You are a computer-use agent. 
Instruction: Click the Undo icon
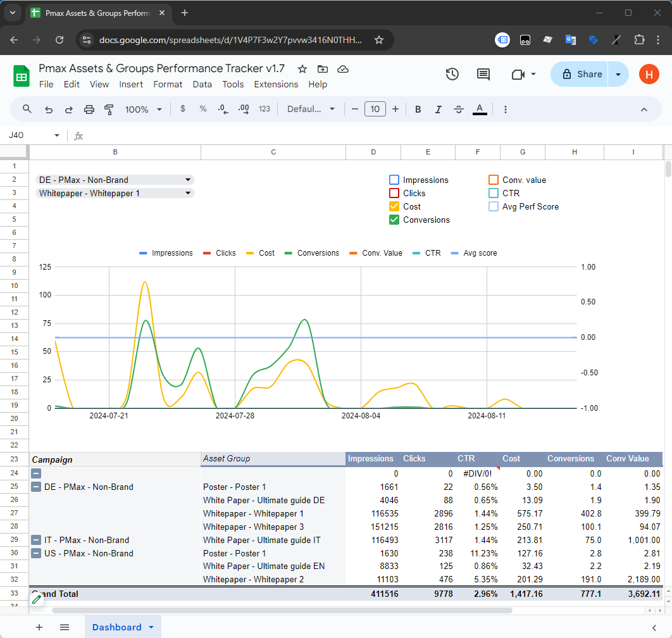pyautogui.click(x=48, y=109)
